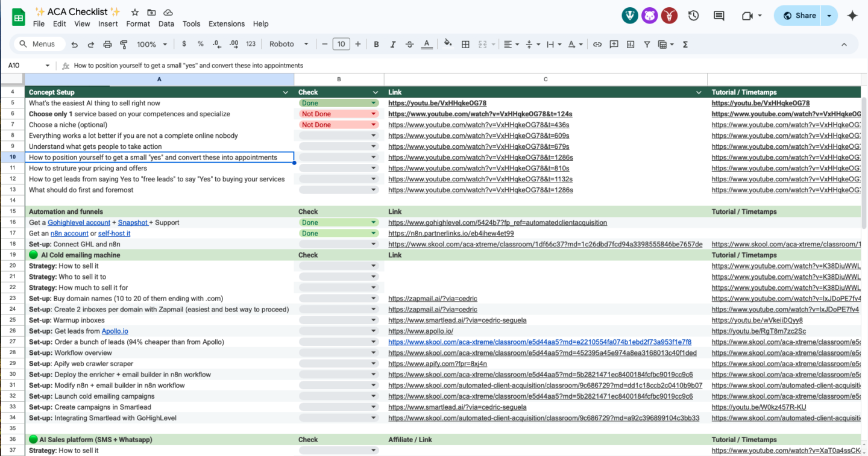Toggle bold formatting

pyautogui.click(x=377, y=44)
